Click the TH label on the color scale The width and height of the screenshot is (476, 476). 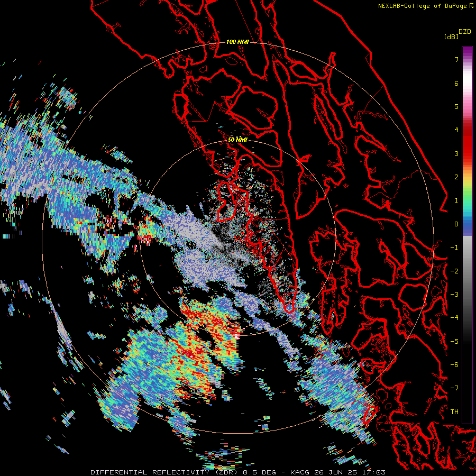coord(454,411)
